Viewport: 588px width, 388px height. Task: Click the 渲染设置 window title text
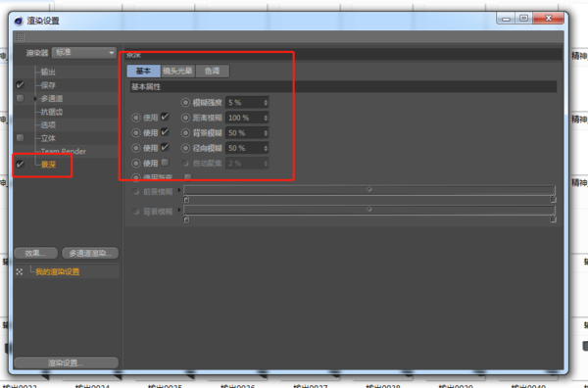click(43, 21)
